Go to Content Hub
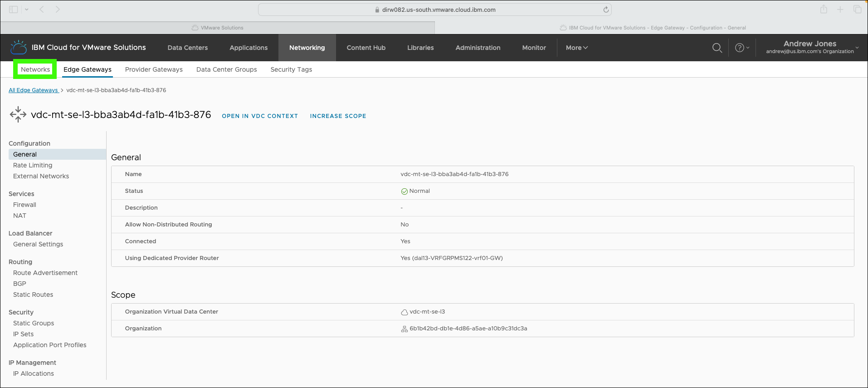This screenshot has height=388, width=868. click(x=366, y=48)
